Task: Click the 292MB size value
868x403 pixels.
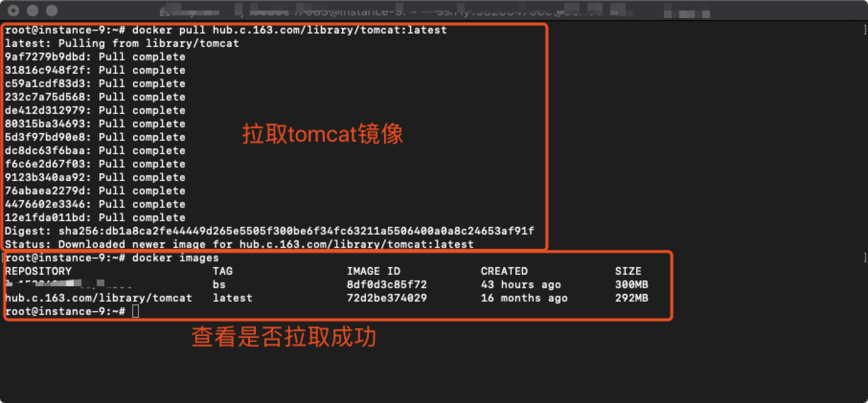Action: click(631, 298)
